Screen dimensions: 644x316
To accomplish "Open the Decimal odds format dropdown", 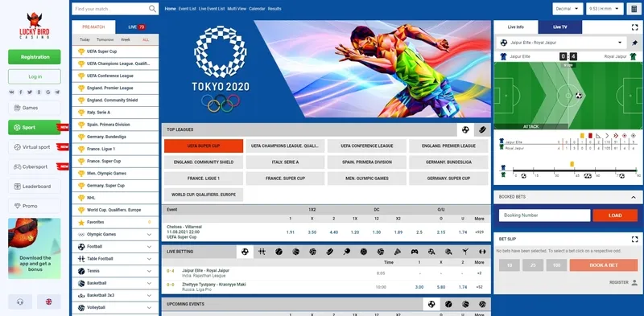I will coord(568,9).
